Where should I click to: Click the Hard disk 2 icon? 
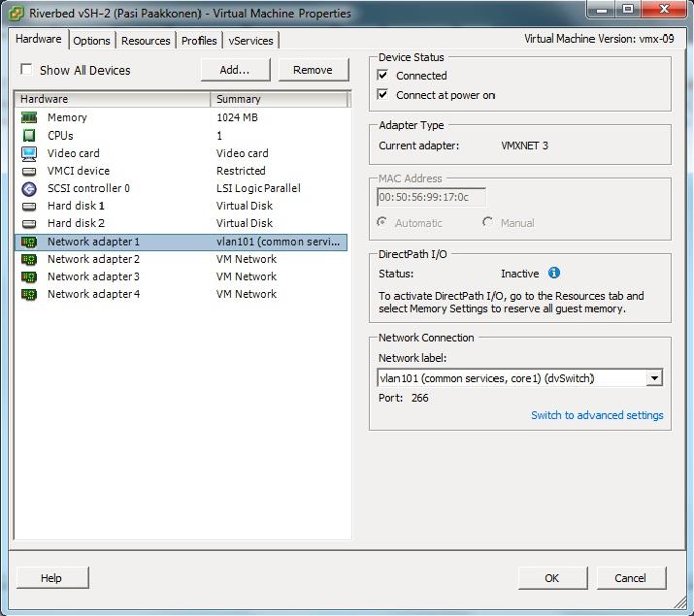pyautogui.click(x=29, y=224)
